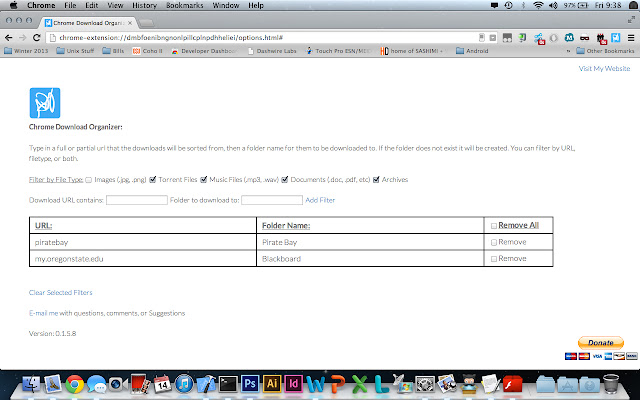Launch Illustrator from the dock
The width and height of the screenshot is (640, 400).
272,384
